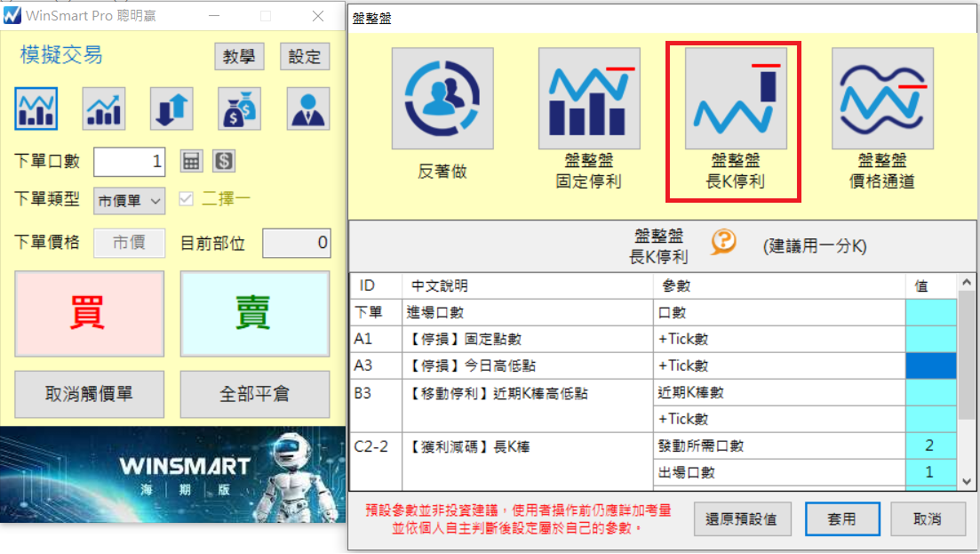Screen dimensions: 980x554
Task: Click the 中文說明 column header
Action: (528, 285)
